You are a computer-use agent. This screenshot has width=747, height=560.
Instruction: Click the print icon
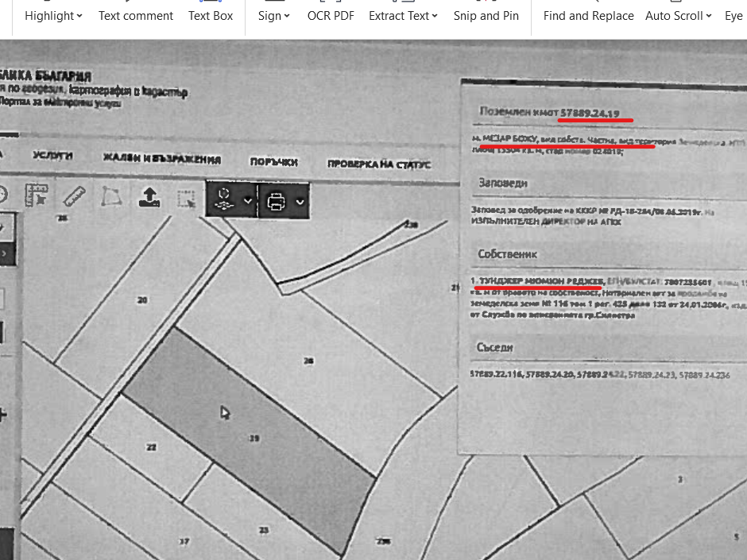[277, 202]
